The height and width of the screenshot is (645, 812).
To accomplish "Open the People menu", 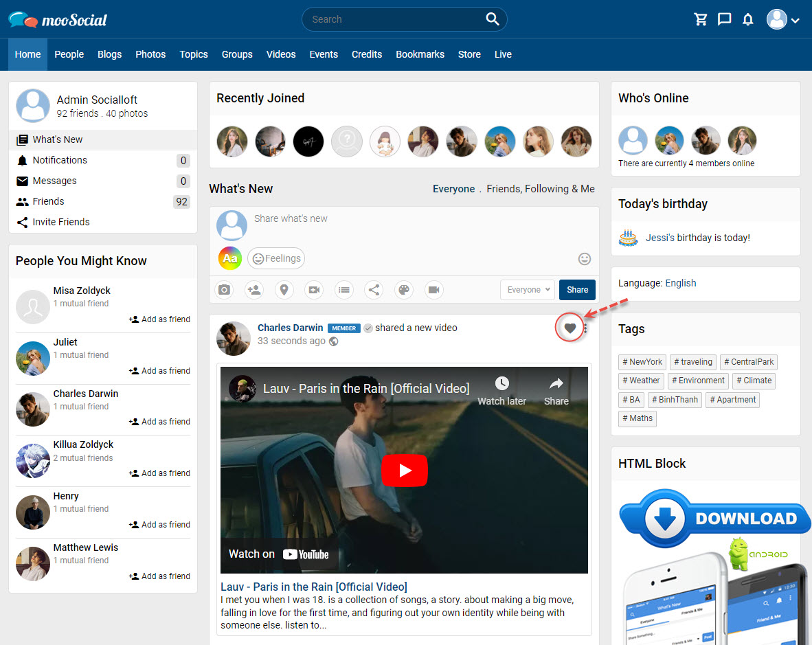I will (69, 54).
